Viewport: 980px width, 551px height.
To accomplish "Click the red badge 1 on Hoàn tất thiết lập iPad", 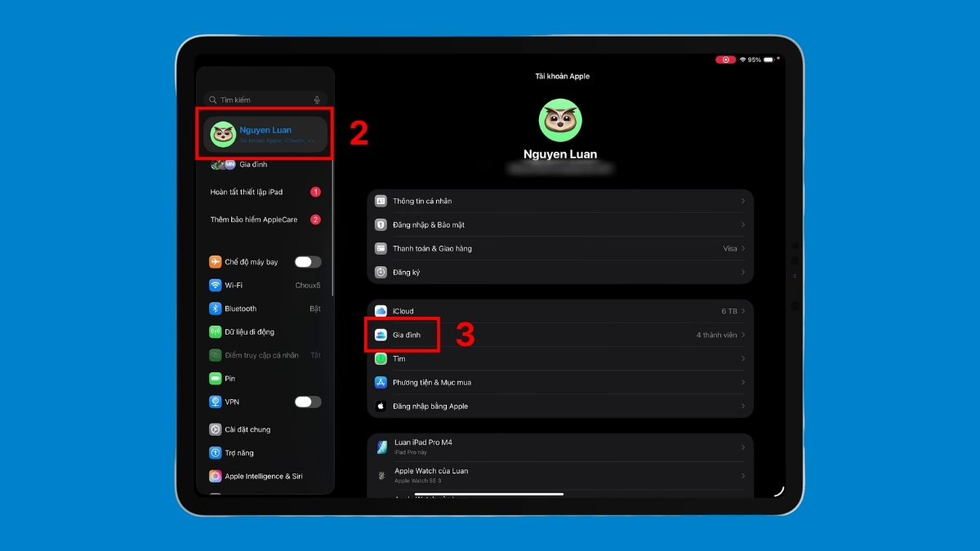I will coord(315,192).
